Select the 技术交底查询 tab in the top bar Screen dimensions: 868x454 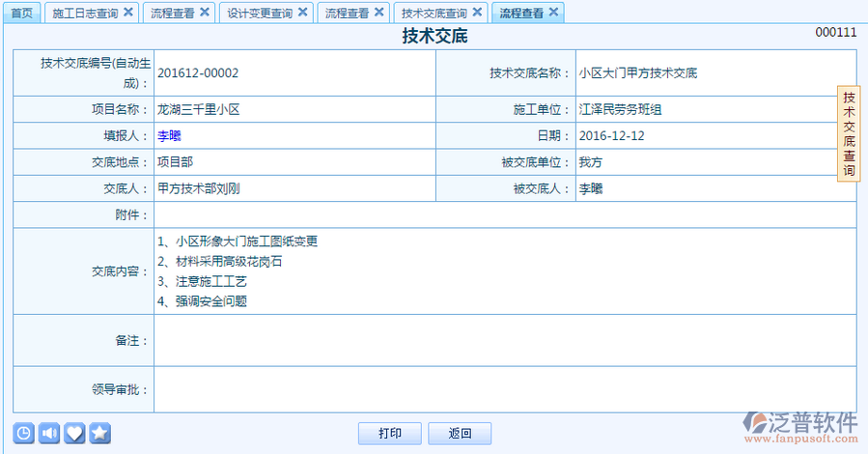434,14
